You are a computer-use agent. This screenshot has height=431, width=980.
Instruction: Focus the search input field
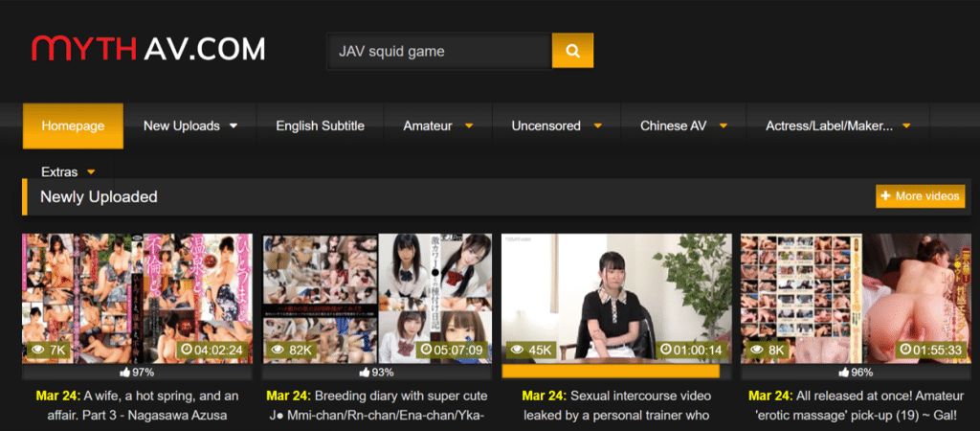[439, 51]
